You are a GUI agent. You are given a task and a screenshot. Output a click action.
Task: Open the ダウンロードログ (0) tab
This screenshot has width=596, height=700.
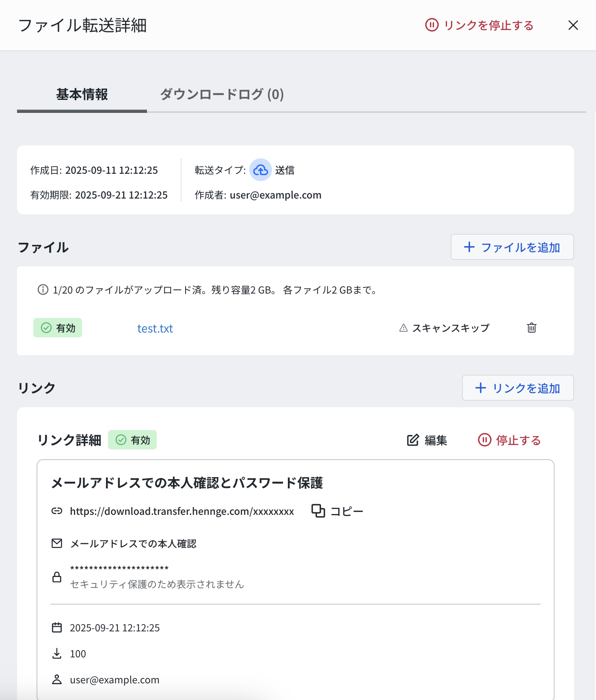pos(222,95)
